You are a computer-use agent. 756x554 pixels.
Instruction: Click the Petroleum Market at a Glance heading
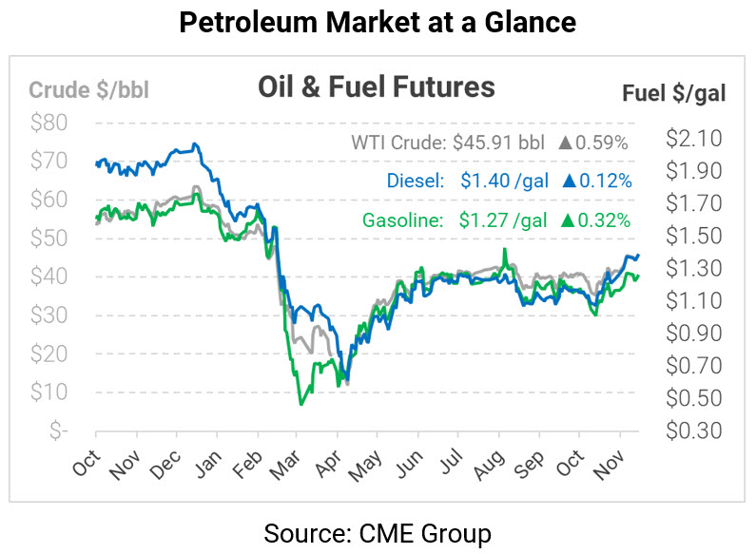(x=378, y=23)
